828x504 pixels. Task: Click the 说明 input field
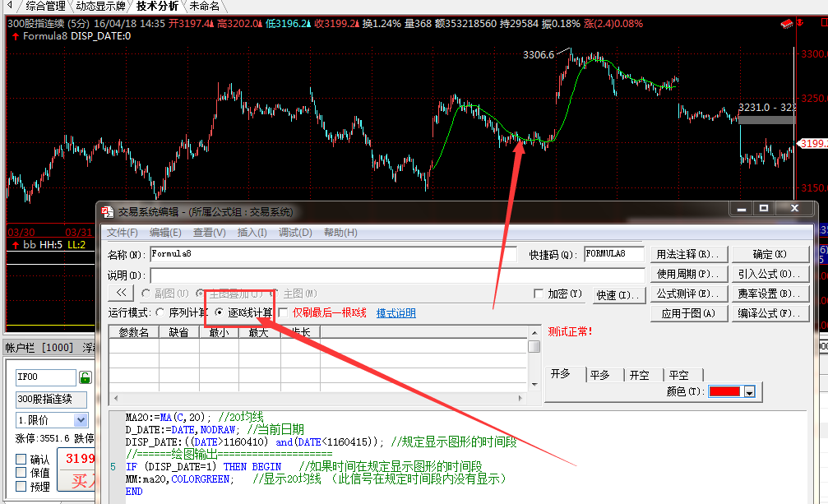tap(398, 275)
